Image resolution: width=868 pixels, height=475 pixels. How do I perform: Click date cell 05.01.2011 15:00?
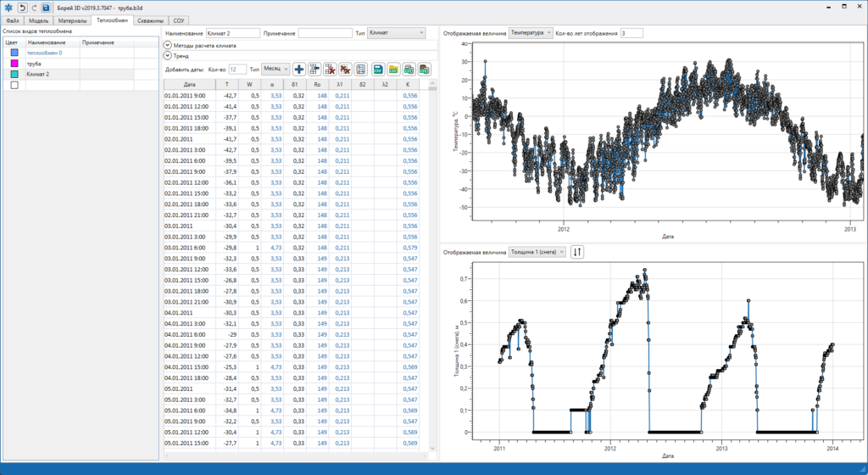[190, 443]
